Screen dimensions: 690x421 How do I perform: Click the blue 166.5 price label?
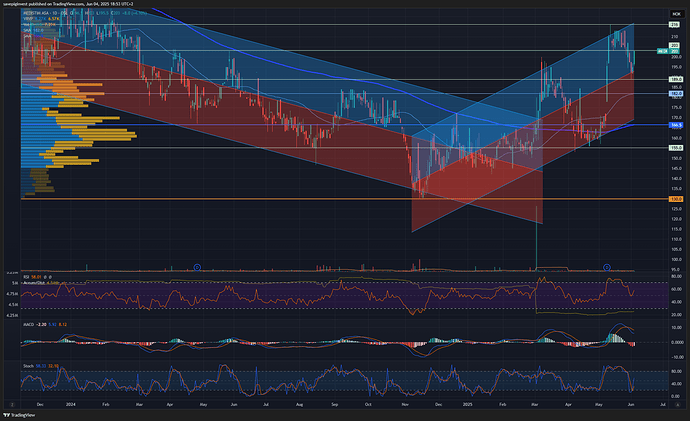click(675, 125)
